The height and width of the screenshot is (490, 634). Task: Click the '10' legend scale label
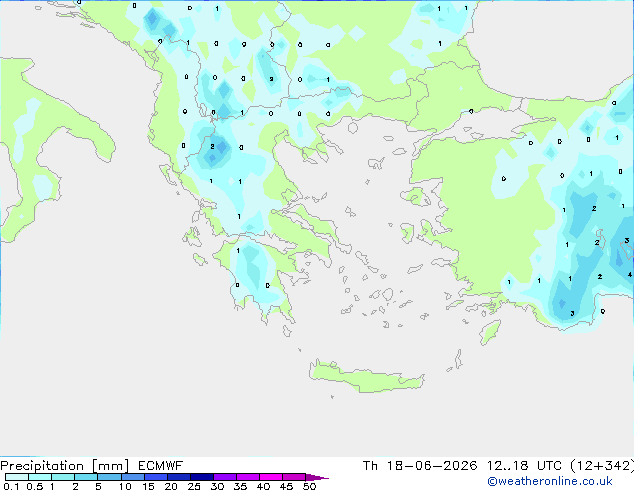click(125, 486)
